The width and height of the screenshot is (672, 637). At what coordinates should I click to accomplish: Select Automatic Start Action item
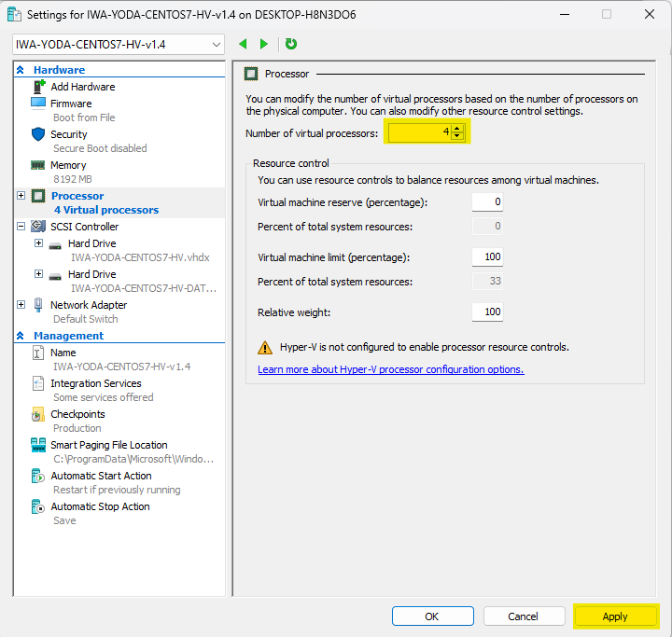coord(101,476)
